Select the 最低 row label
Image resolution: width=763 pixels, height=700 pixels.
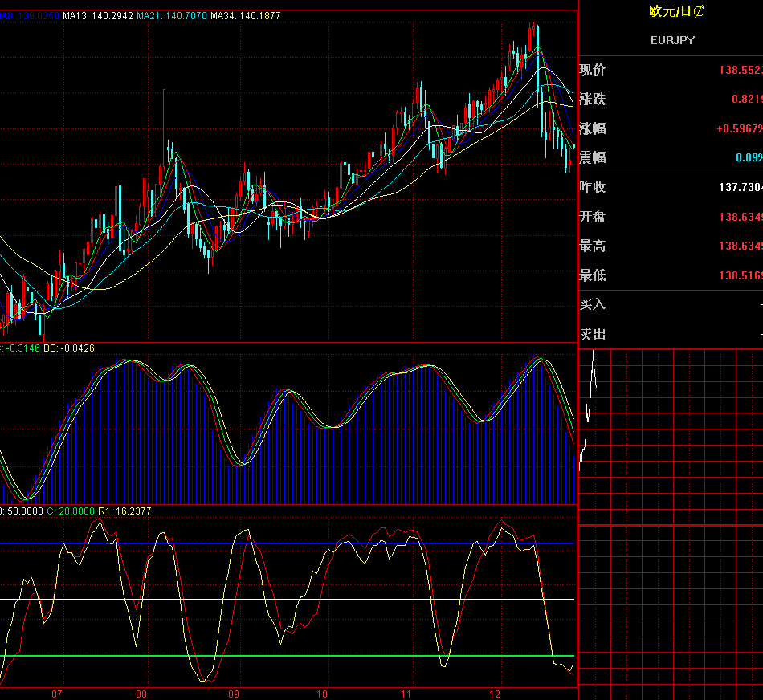click(592, 276)
